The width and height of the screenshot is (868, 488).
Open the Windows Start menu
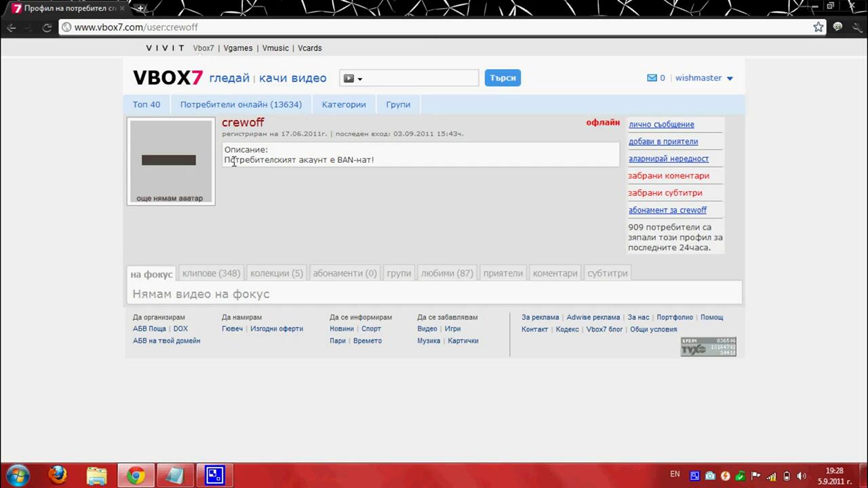click(18, 475)
